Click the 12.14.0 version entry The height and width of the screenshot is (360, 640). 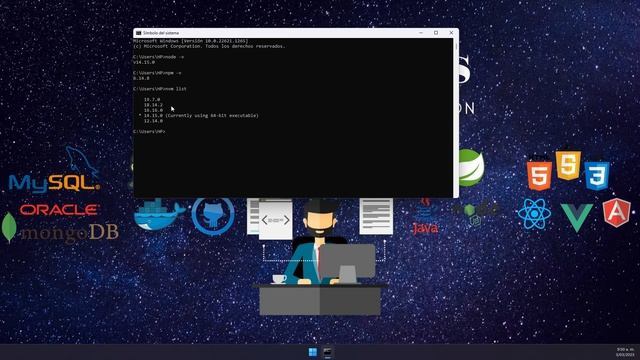point(153,121)
